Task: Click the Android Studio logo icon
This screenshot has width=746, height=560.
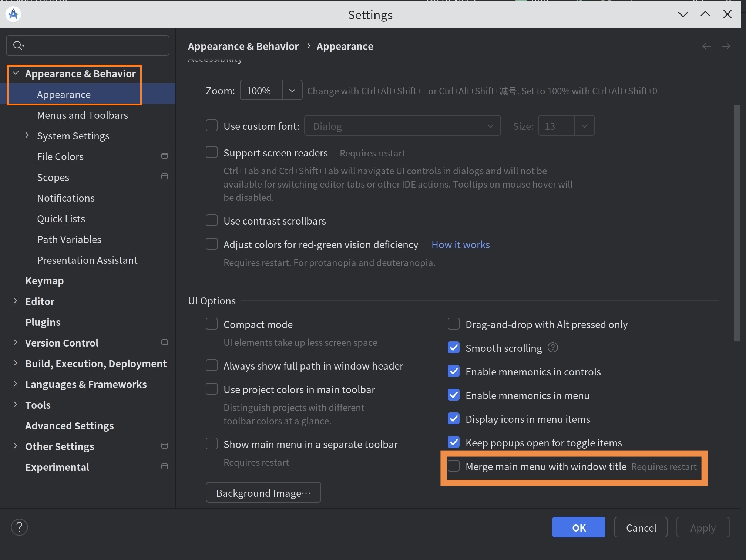Action: (13, 14)
